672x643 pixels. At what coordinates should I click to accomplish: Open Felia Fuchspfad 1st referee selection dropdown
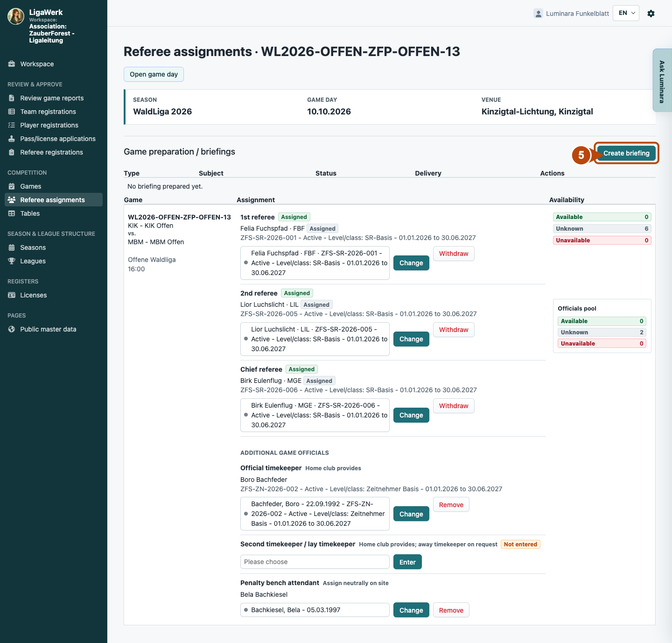[315, 263]
